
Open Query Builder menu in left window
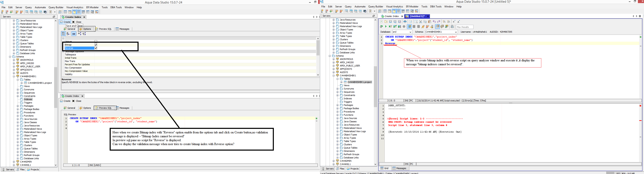pyautogui.click(x=56, y=7)
